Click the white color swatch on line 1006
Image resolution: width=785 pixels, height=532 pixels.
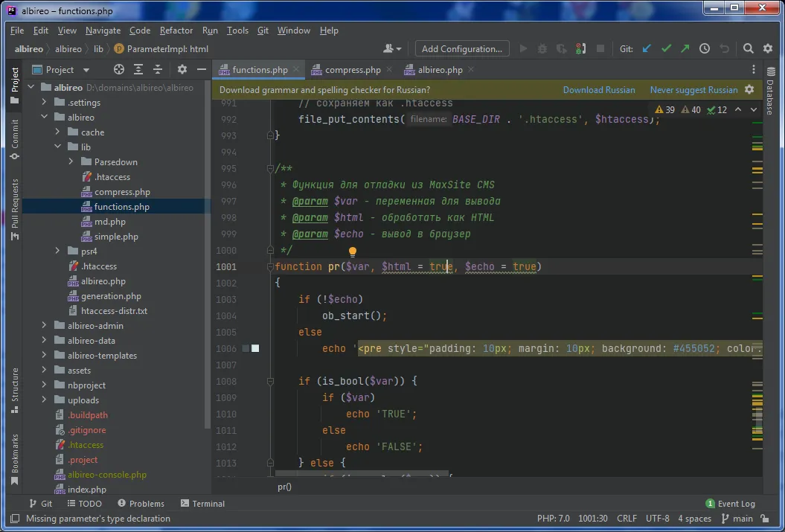tap(255, 348)
